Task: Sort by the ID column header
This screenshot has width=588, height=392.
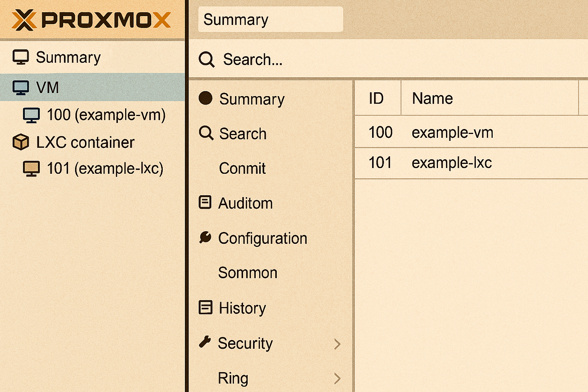Action: point(377,98)
